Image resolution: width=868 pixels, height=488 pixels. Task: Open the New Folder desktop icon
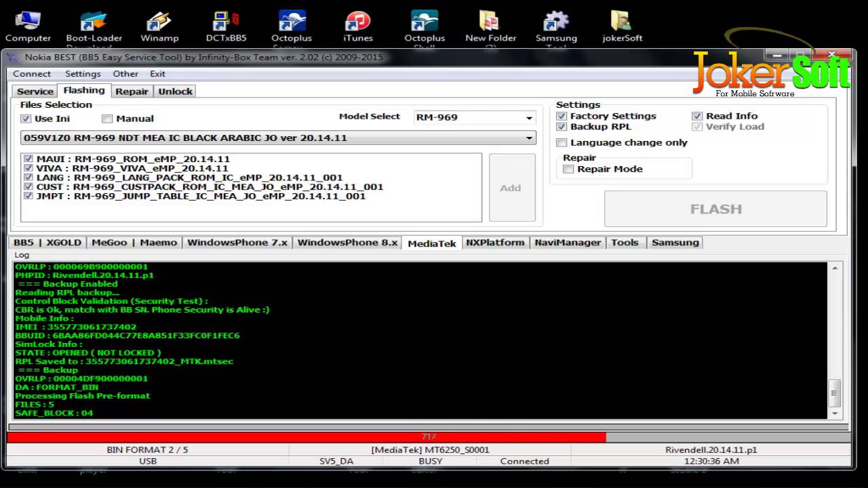coord(490,26)
